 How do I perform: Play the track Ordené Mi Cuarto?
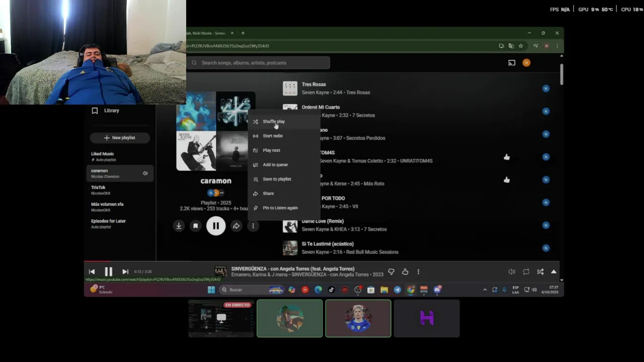coord(320,107)
